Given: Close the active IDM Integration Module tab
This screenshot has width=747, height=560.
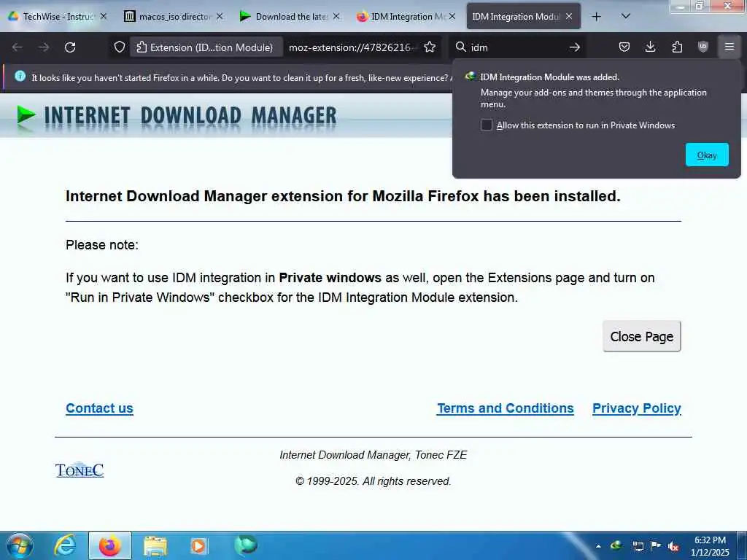Looking at the screenshot, I should (569, 17).
